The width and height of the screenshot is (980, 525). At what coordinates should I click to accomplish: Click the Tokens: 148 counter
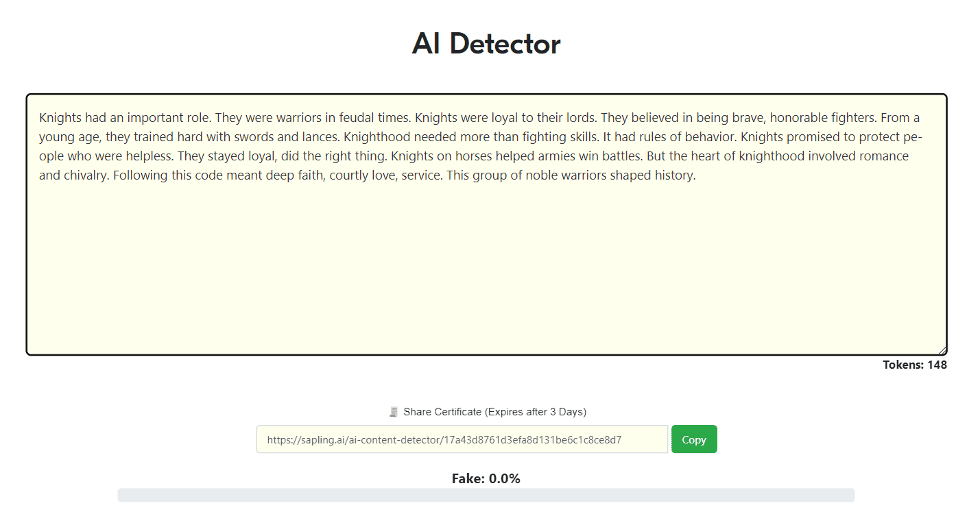coord(915,365)
